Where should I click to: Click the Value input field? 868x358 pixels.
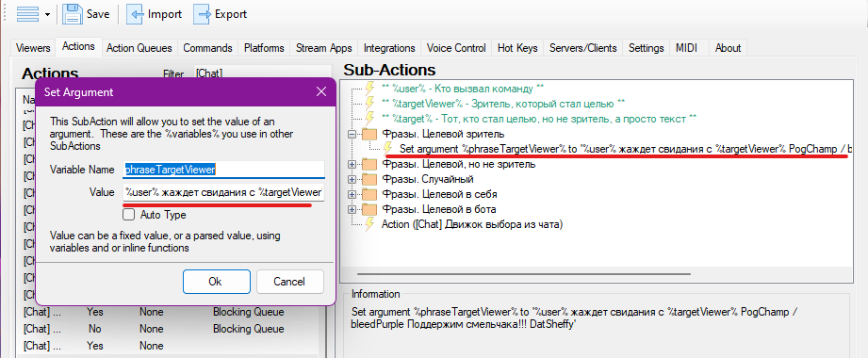(x=223, y=192)
